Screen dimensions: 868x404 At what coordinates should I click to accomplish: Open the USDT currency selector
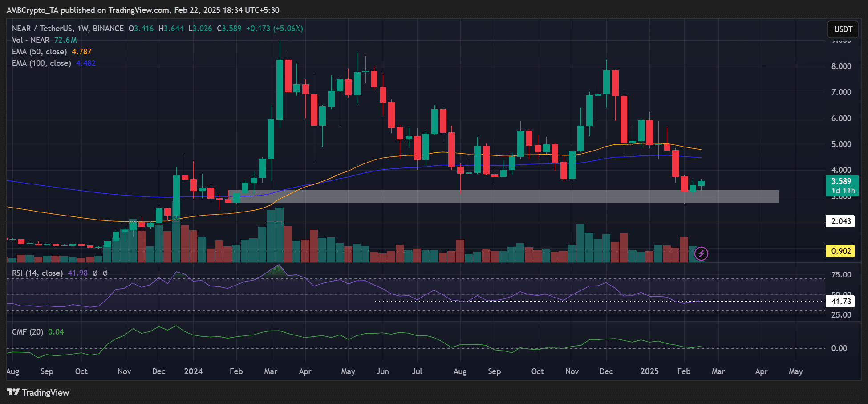point(843,29)
